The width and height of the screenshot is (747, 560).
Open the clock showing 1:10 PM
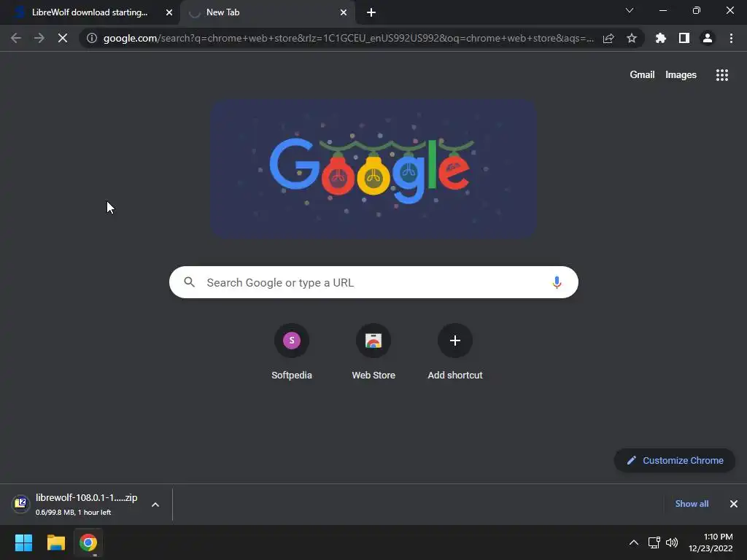click(x=711, y=542)
